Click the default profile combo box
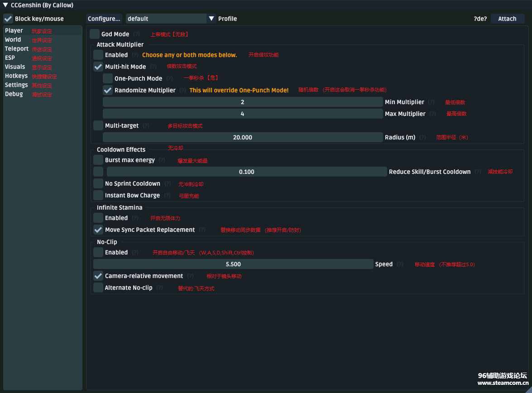 (x=166, y=19)
